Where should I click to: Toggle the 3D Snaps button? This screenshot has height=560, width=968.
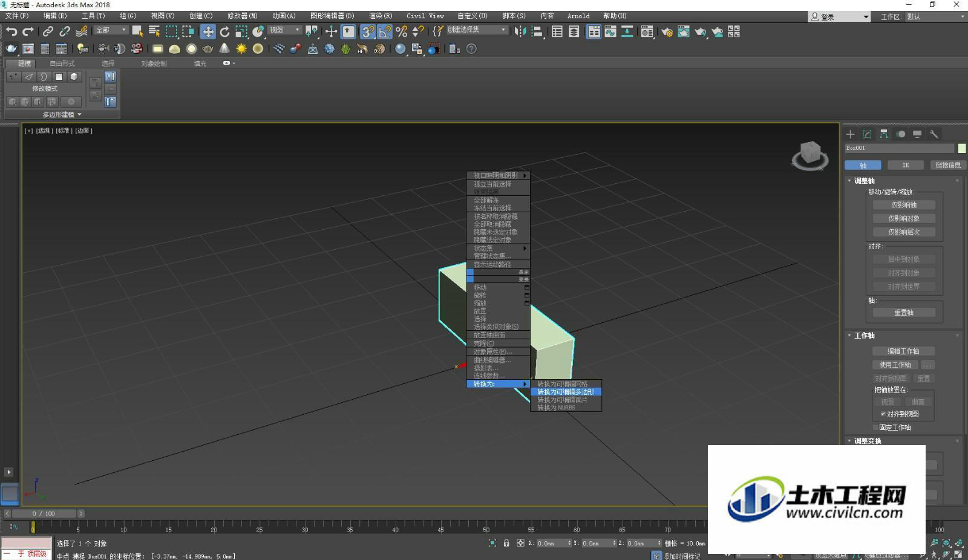pos(367,31)
